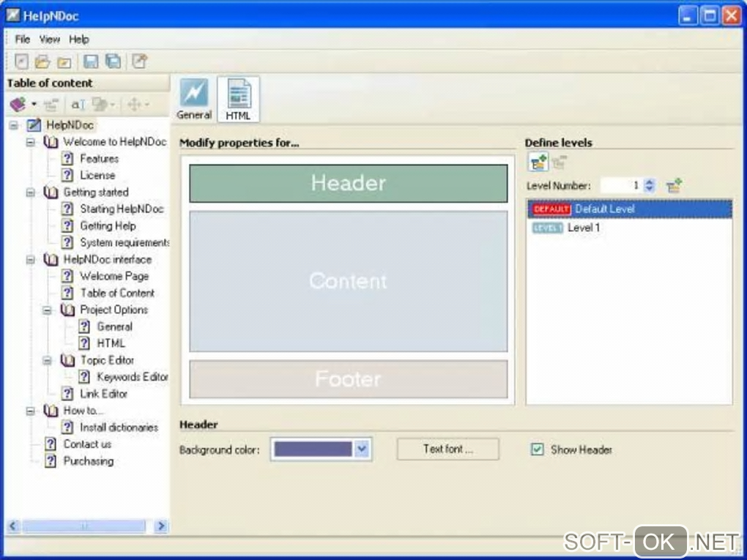Screen dimensions: 747x560
Task: Click the HelpNDoc project icon at tree root
Action: coord(34,126)
